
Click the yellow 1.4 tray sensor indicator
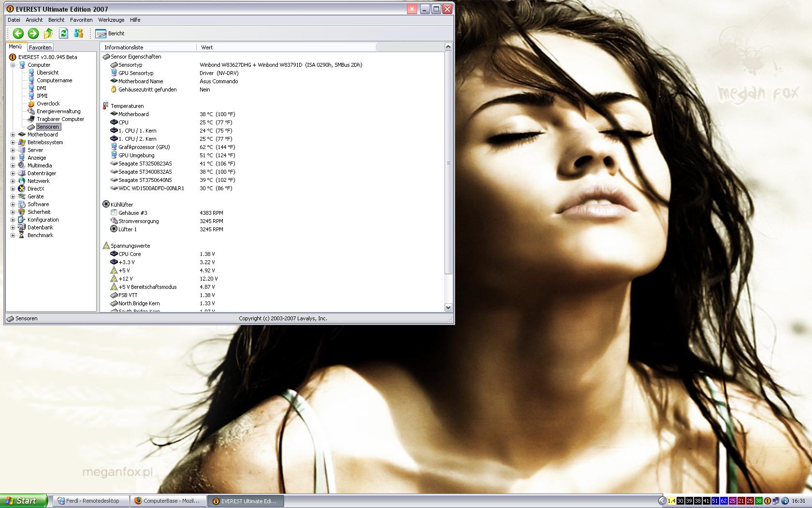(x=671, y=501)
